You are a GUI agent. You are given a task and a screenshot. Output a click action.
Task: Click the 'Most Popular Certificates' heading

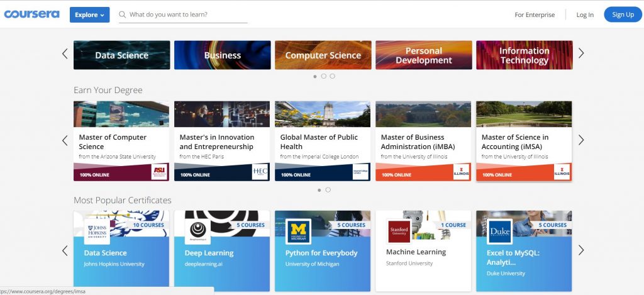point(123,201)
